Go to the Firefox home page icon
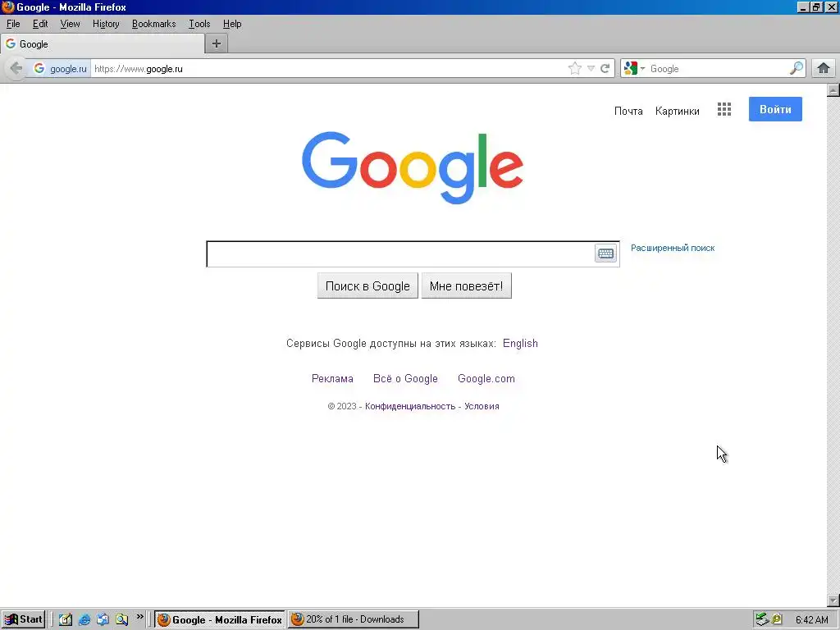The image size is (840, 630). point(824,69)
